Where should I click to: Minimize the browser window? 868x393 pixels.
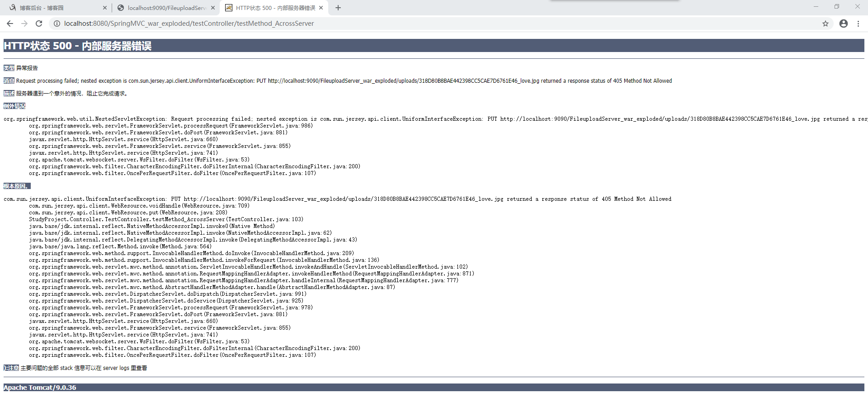click(x=816, y=6)
